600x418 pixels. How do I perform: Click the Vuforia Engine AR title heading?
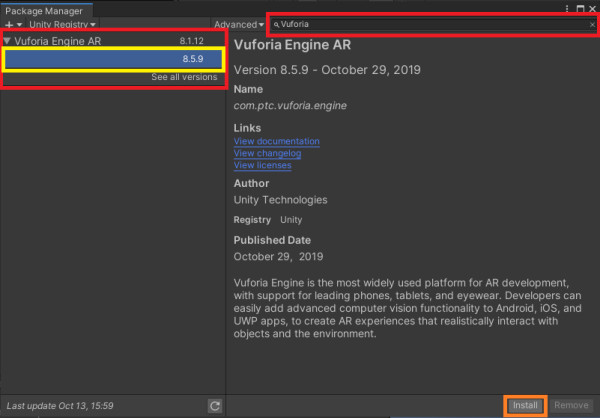[x=292, y=45]
